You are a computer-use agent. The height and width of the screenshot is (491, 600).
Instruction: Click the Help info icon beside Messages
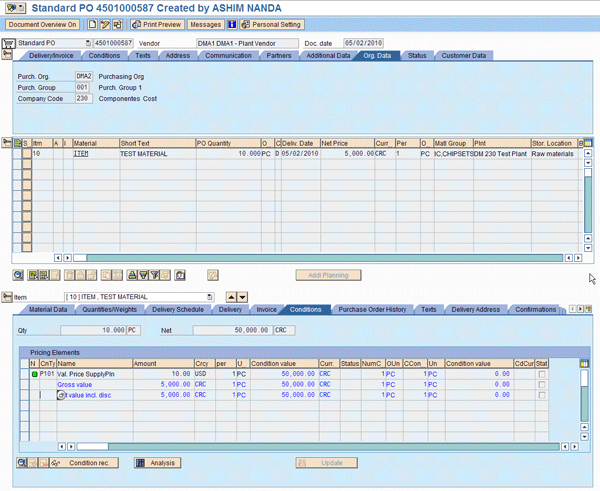point(232,23)
